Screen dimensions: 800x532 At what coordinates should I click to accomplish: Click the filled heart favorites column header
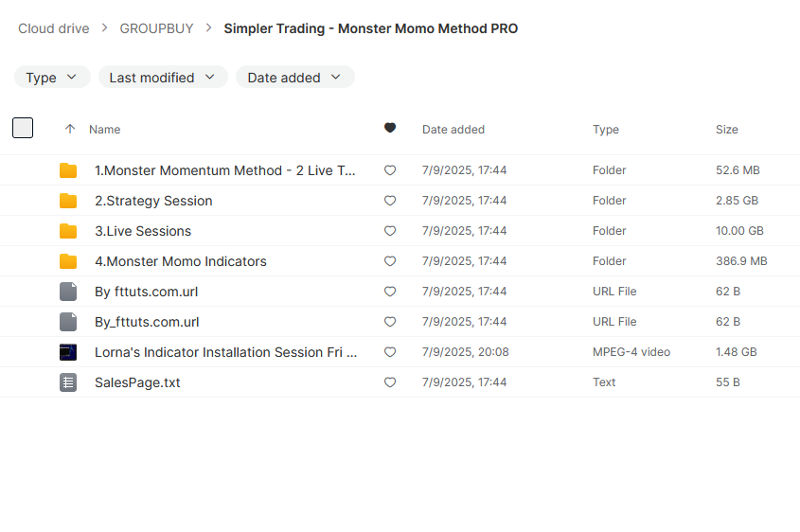390,128
